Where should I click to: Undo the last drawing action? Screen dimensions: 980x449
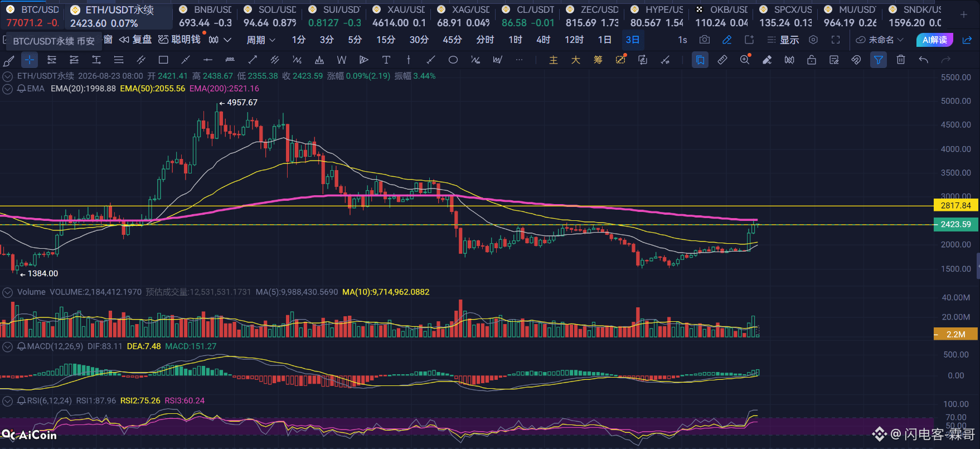(x=924, y=60)
